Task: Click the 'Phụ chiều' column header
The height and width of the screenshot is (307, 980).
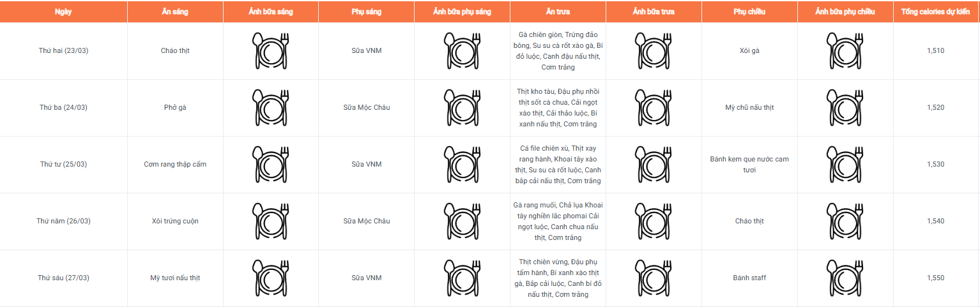Action: pyautogui.click(x=749, y=11)
